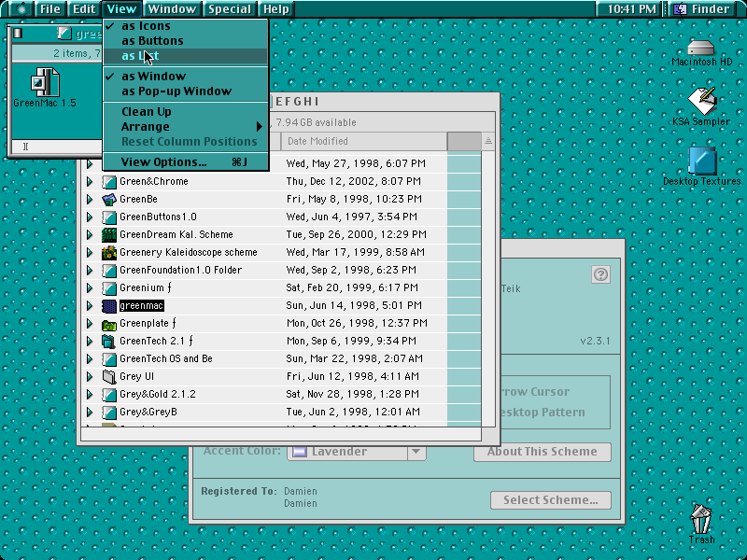Click the date 'Thu, Dec 12, 2002, 8:07 PM'
The height and width of the screenshot is (560, 747).
pos(354,181)
